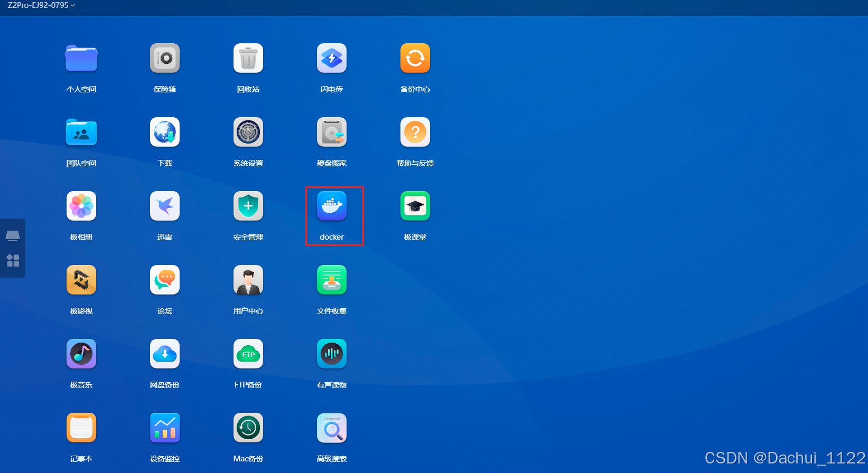Open the 安全管理 security shield app
This screenshot has height=473, width=868.
click(248, 206)
